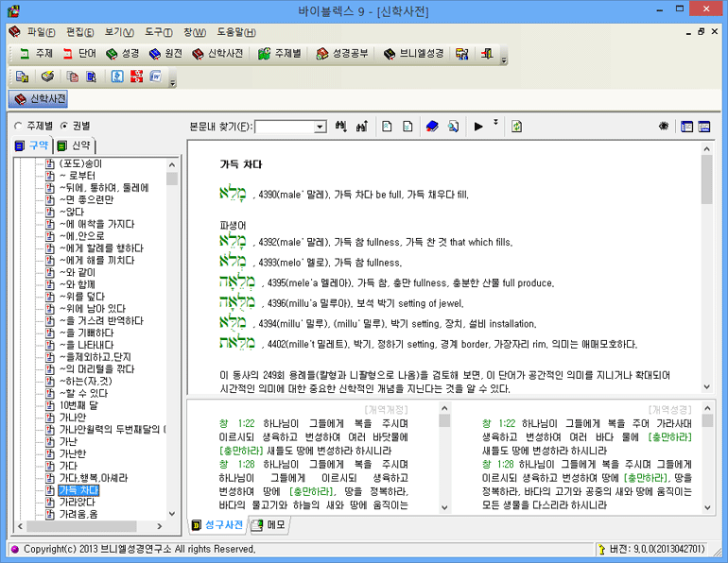Toggle the eye view icon
The height and width of the screenshot is (563, 728).
[664, 127]
